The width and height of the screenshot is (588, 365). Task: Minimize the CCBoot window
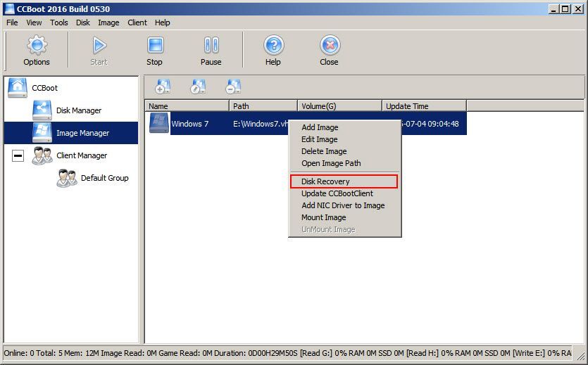[554, 8]
